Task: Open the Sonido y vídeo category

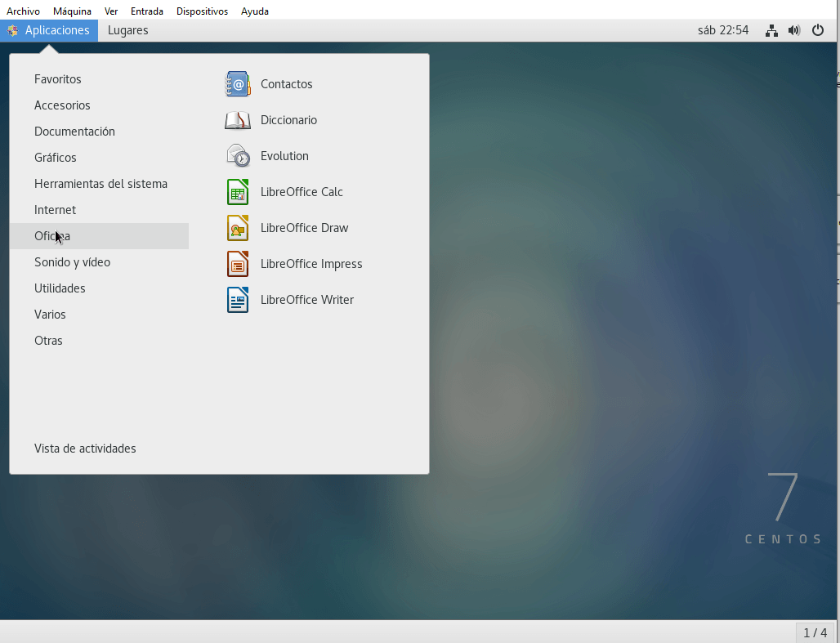Action: point(99,262)
